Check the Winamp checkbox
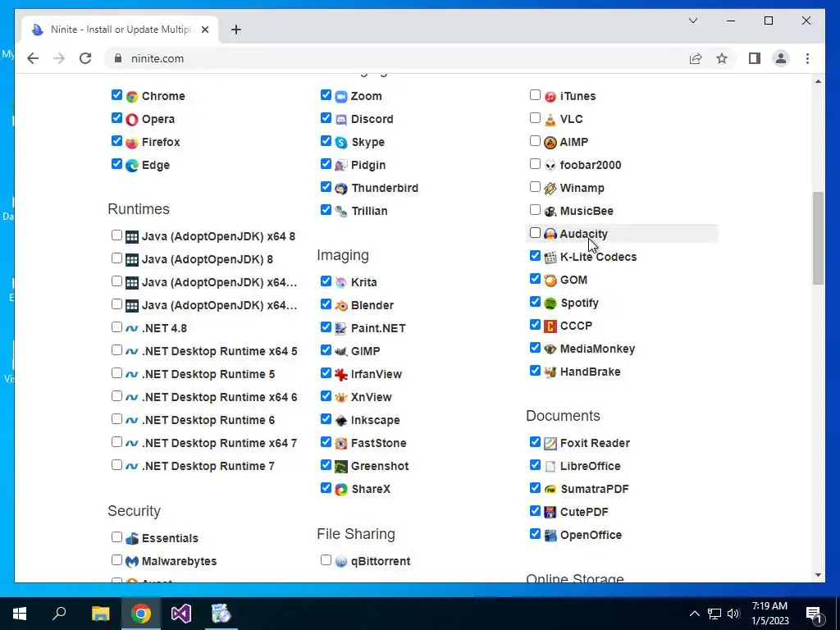This screenshot has width=840, height=630. click(535, 187)
